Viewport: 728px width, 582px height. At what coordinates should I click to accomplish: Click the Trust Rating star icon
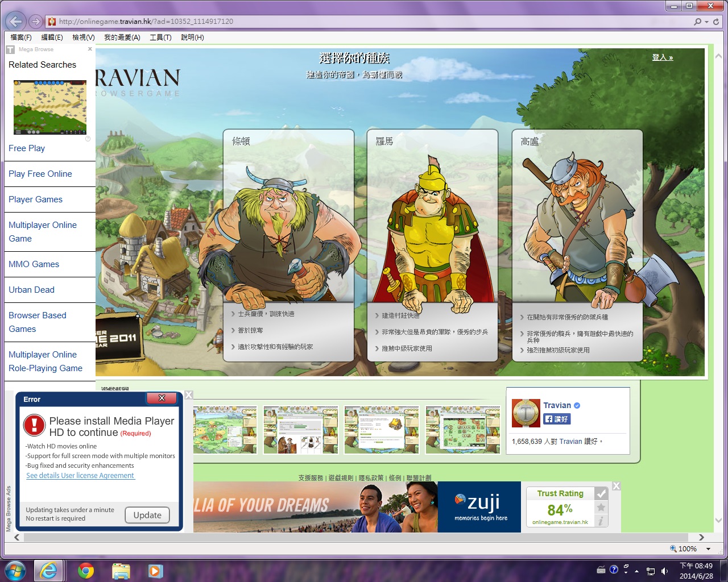(x=601, y=508)
